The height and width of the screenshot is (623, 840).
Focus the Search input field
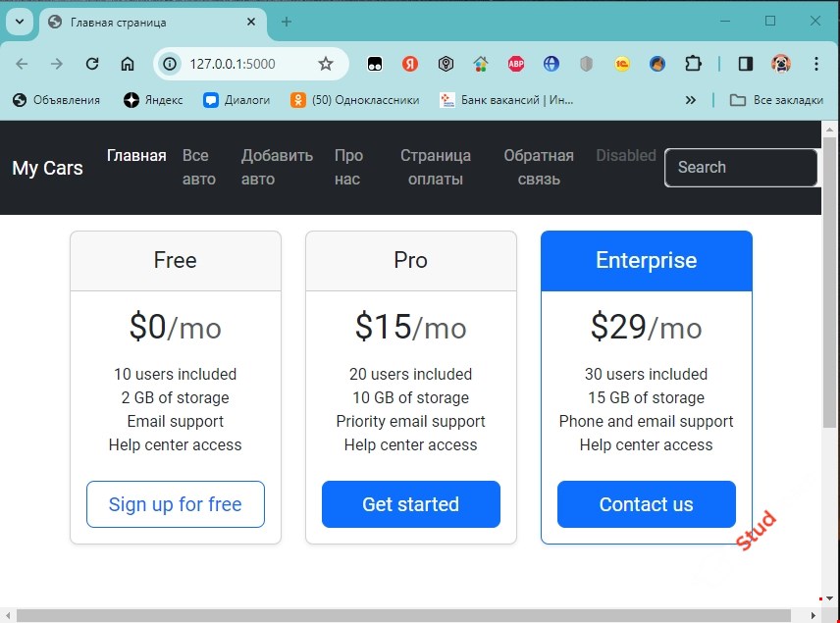click(x=741, y=168)
